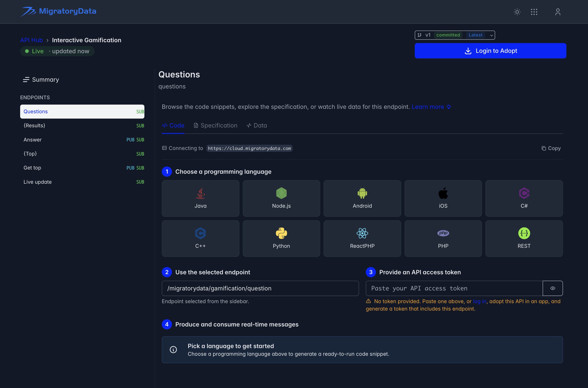Switch to the Code tab
The image size is (588, 388).
pos(173,125)
